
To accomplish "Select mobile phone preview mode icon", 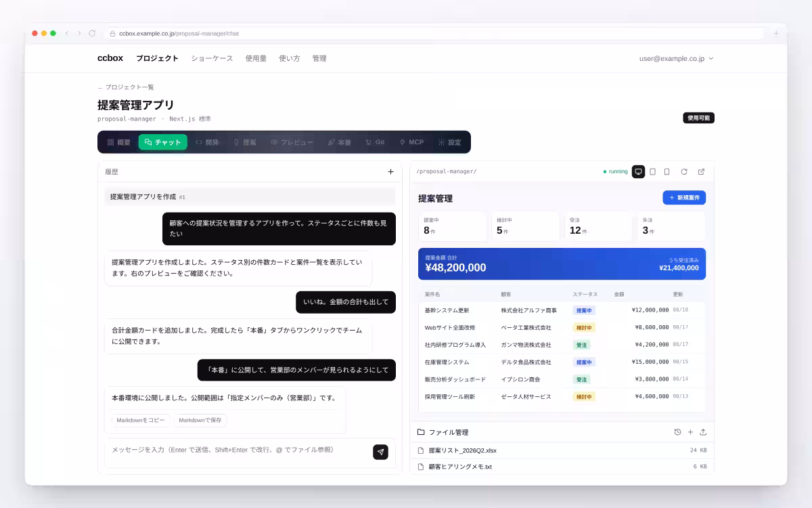I will pos(667,172).
